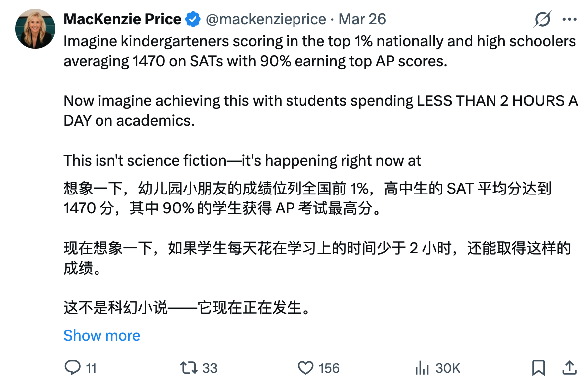Open the share icon to share the tweet

(x=569, y=368)
